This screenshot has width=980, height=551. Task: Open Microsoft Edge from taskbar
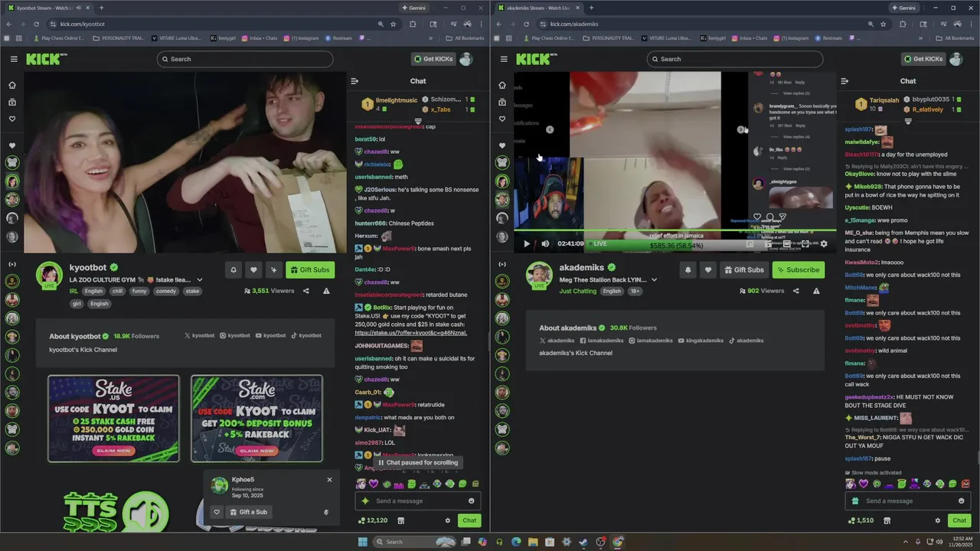[516, 542]
